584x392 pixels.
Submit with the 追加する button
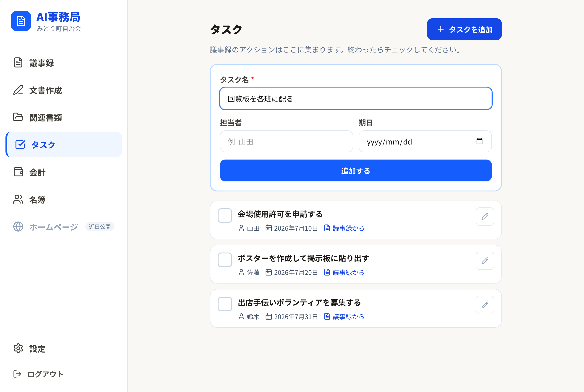click(x=356, y=171)
